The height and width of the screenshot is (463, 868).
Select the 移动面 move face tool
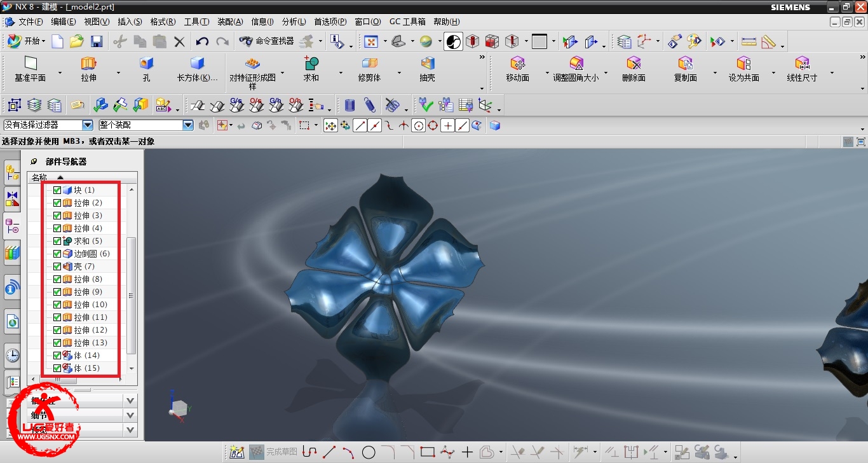tap(518, 70)
